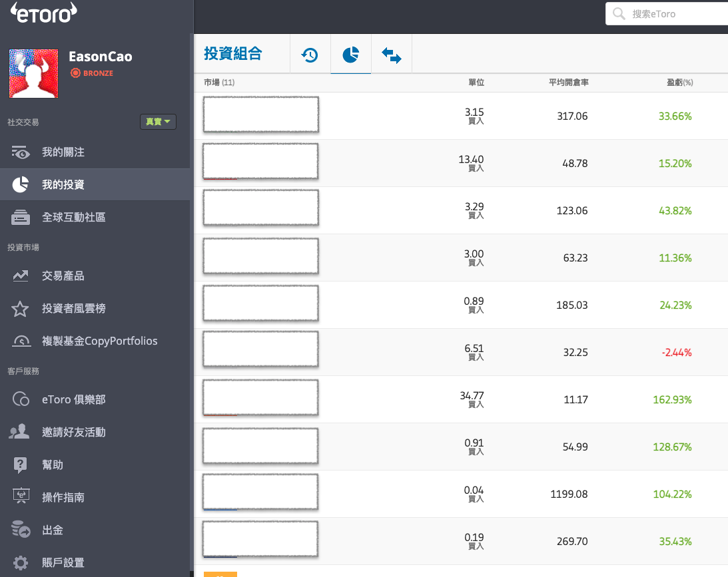Sort by the 盈虧(%) column header
The image size is (728, 577).
679,83
